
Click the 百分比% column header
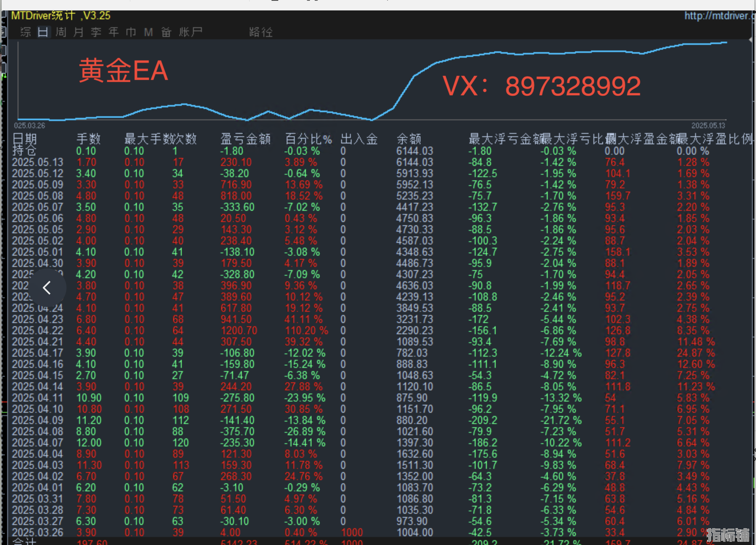click(x=308, y=139)
